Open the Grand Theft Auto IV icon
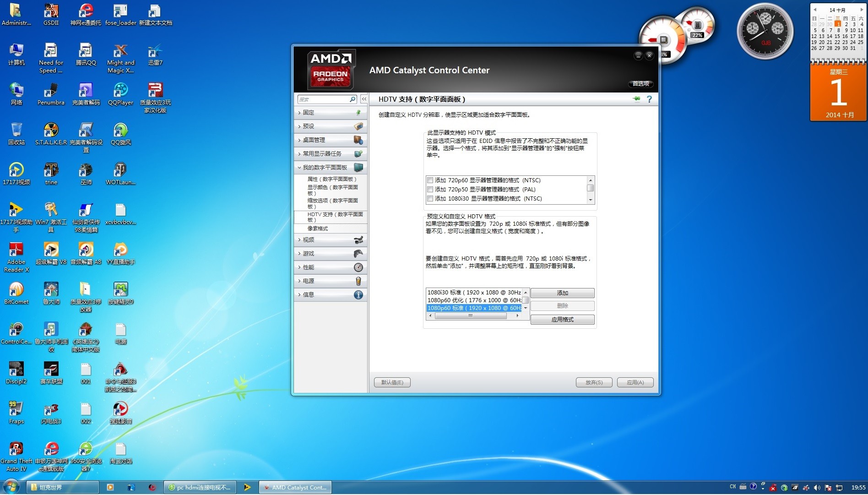 click(16, 457)
